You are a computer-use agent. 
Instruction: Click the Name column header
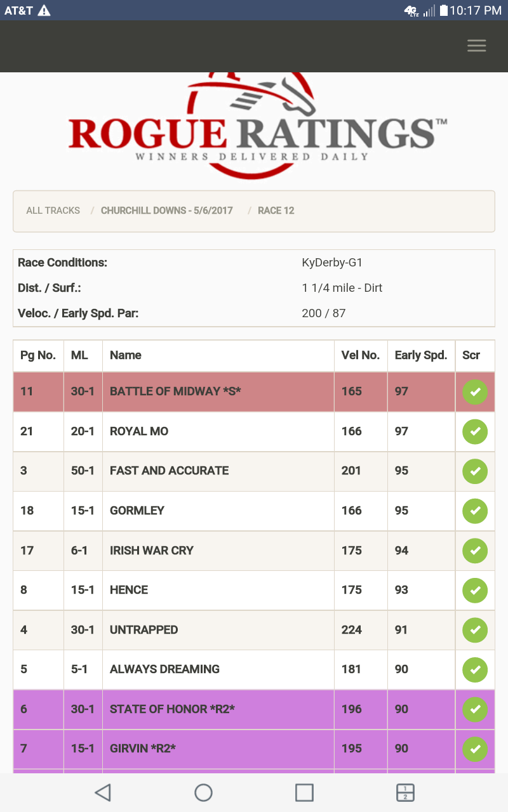126,355
